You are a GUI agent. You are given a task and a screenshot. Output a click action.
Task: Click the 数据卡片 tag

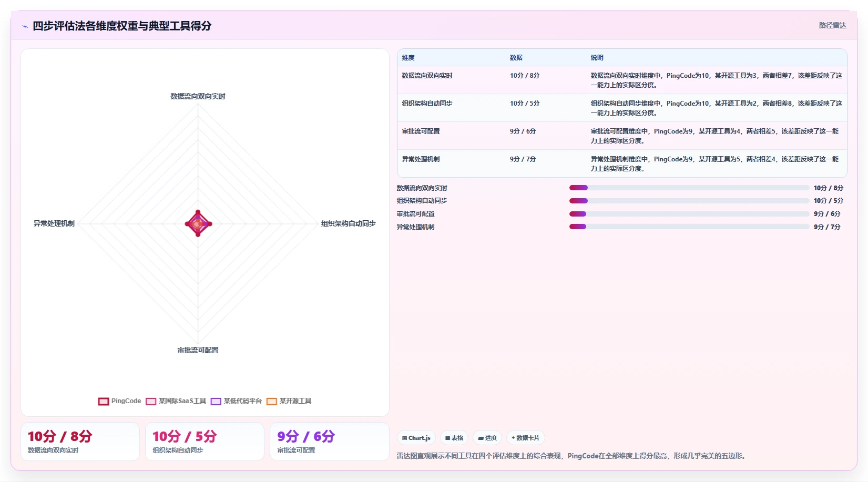pyautogui.click(x=526, y=438)
